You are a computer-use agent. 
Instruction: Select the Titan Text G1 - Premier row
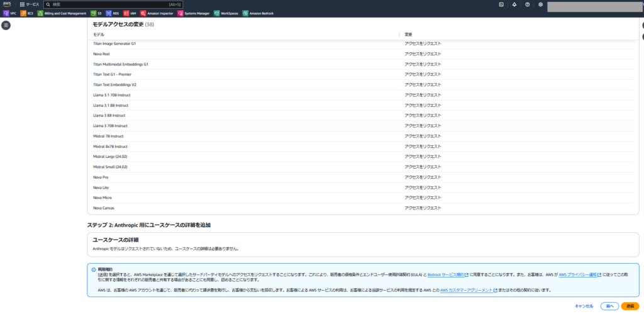tap(363, 74)
